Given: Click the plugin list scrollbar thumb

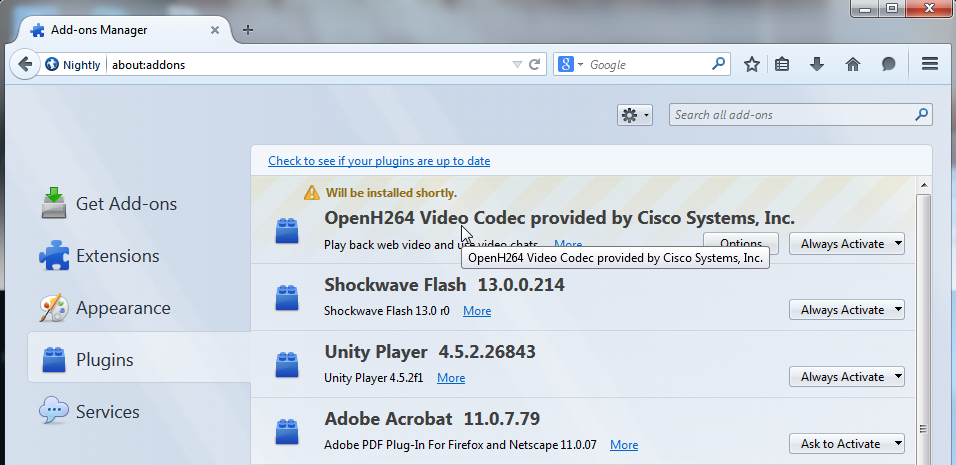Looking at the screenshot, I should tap(924, 329).
